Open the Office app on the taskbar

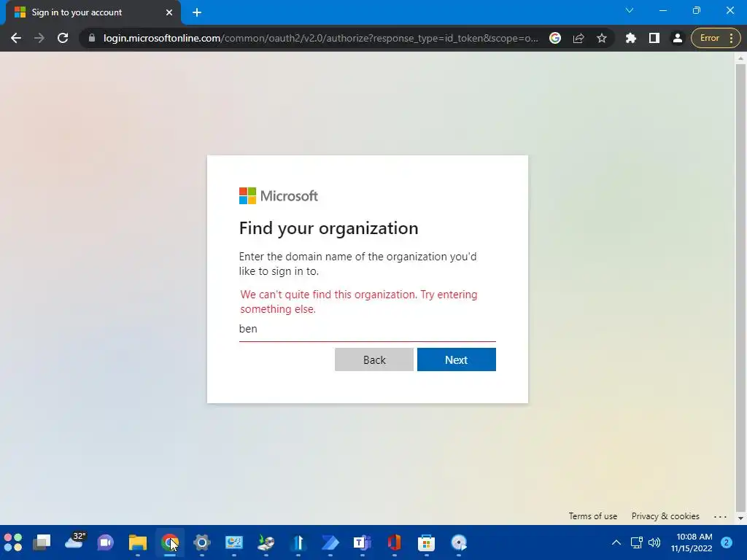[x=395, y=542]
